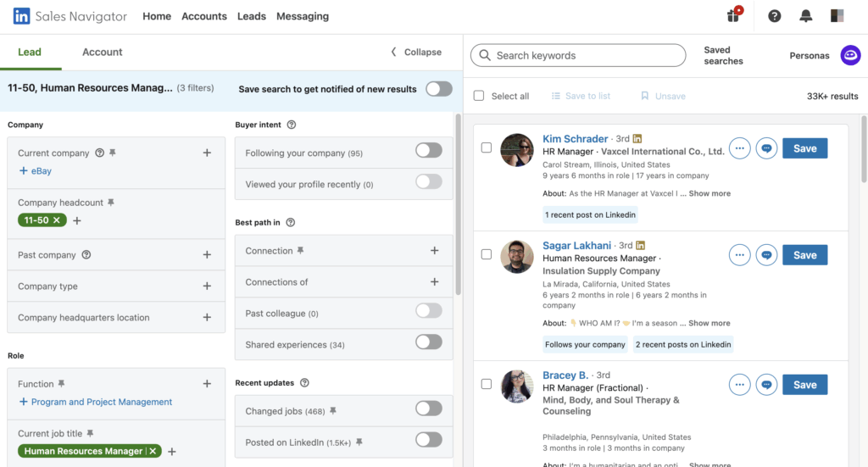Click the LinkedIn premium badge next to Kim Schrader

pos(637,138)
